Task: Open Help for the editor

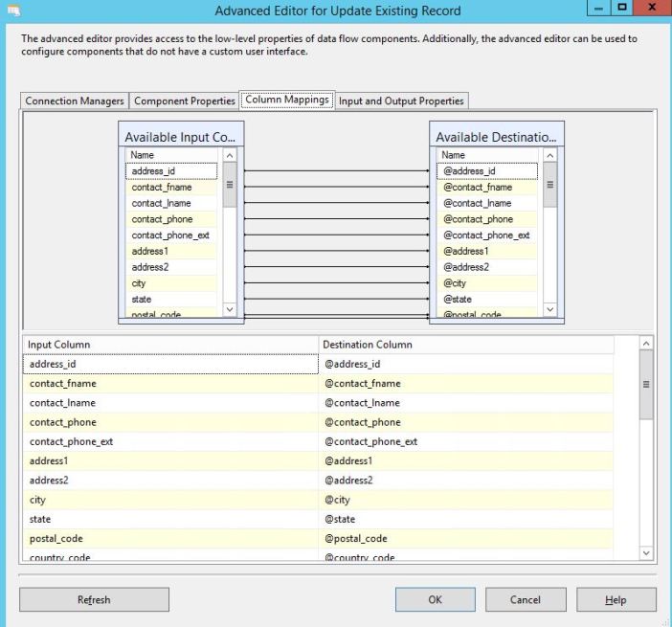Action: [616, 599]
